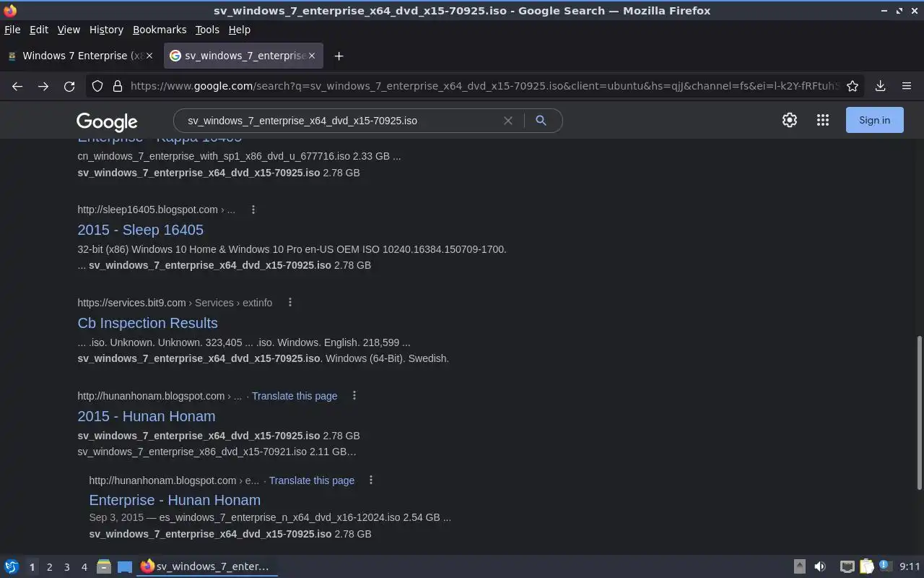Open the network tray icon
Image resolution: width=924 pixels, height=578 pixels.
tap(847, 567)
